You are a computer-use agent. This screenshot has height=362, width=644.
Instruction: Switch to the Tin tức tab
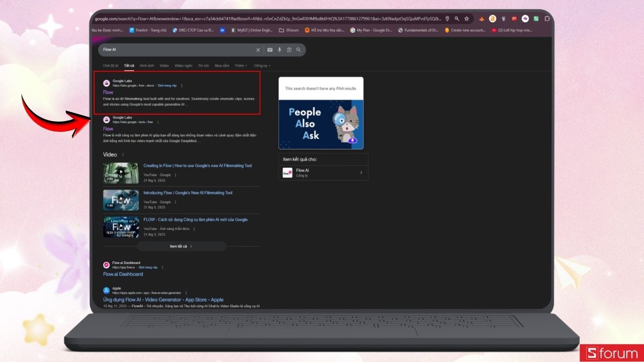point(203,65)
